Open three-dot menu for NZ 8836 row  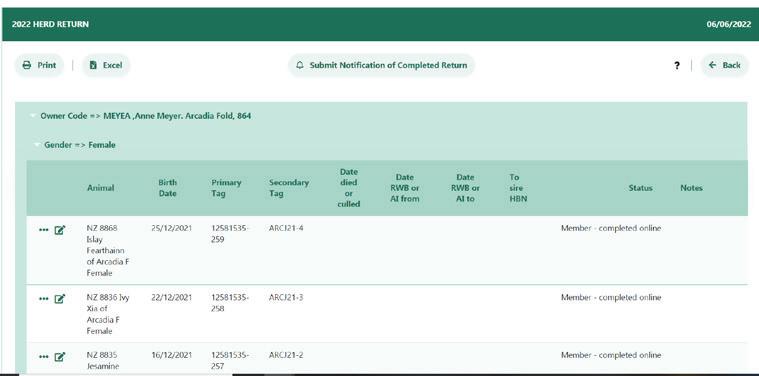tap(44, 299)
